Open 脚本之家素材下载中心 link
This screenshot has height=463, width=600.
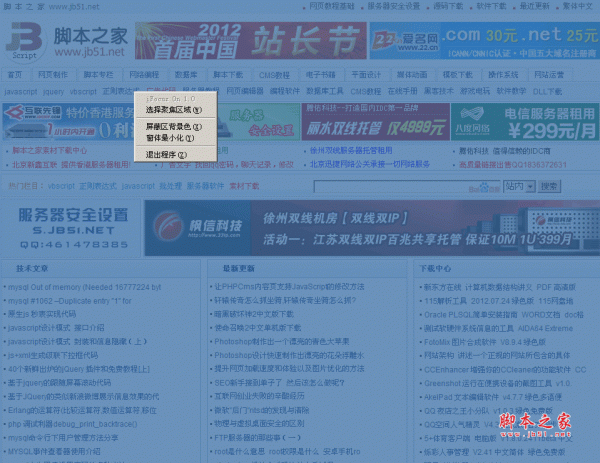click(x=50, y=151)
